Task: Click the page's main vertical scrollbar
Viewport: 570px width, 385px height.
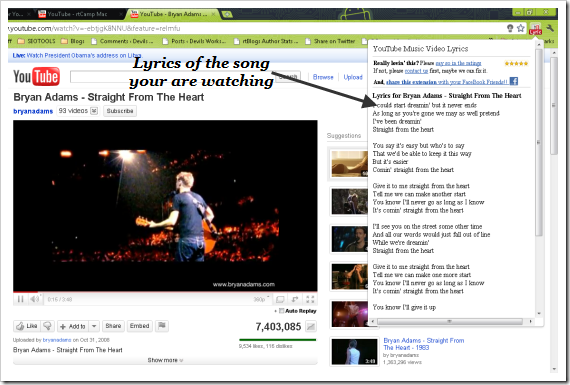Action: pyautogui.click(x=554, y=105)
